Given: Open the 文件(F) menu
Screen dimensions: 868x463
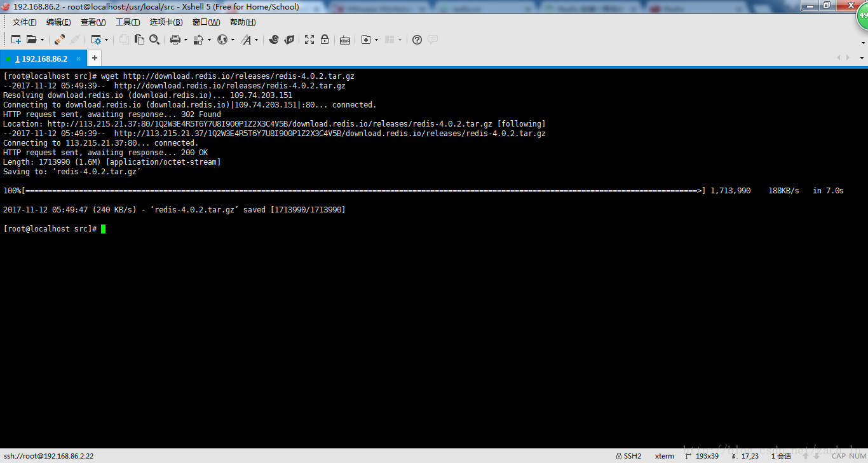Looking at the screenshot, I should pos(25,22).
